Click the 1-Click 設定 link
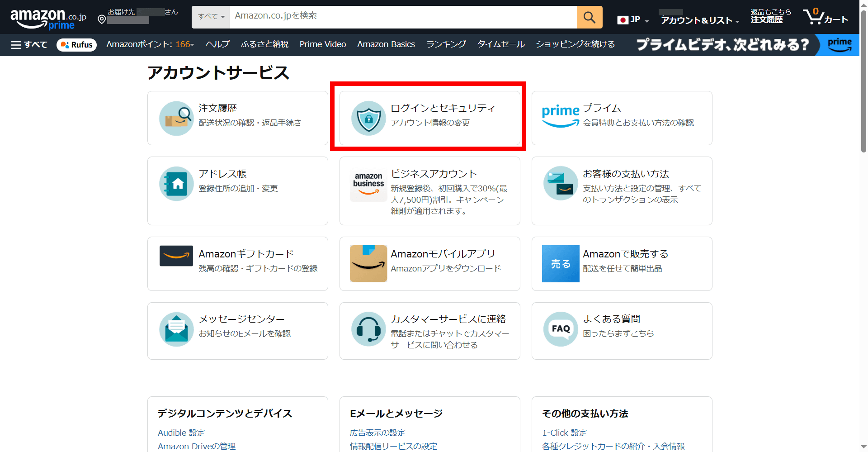Image resolution: width=868 pixels, height=452 pixels. [564, 433]
